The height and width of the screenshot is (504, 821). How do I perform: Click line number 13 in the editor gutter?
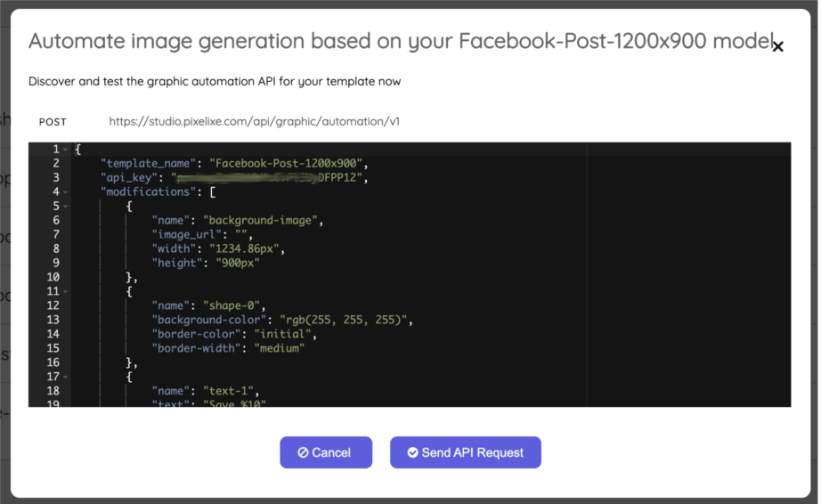[x=53, y=320]
